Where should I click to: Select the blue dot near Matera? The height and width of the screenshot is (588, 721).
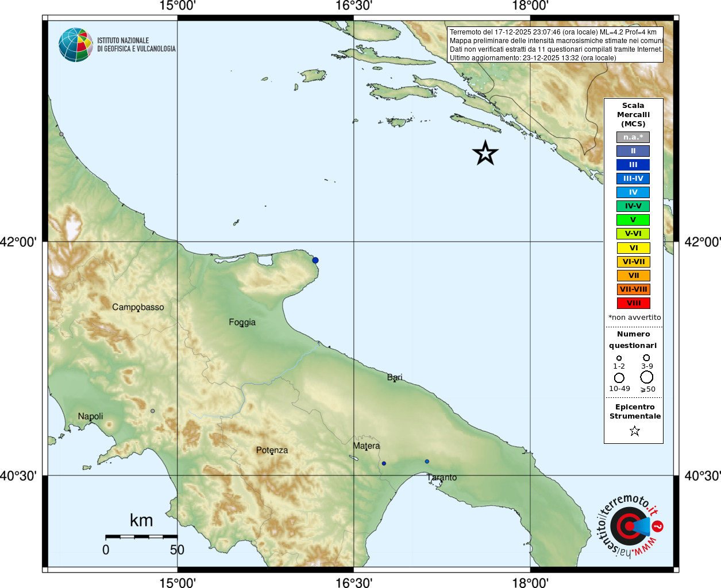[x=384, y=463]
